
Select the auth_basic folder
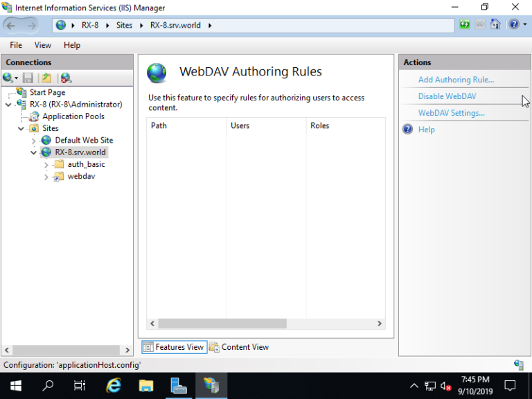click(86, 164)
